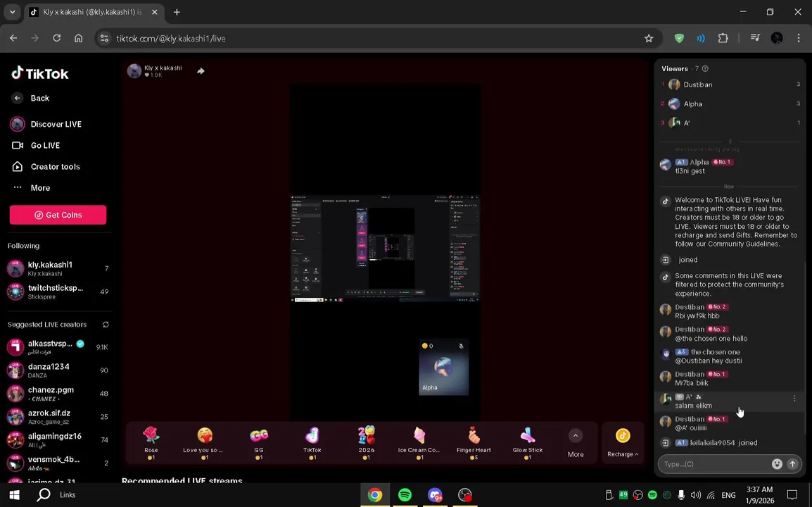Image resolution: width=812 pixels, height=507 pixels.
Task: Open Viewers help question icon
Action: (x=705, y=69)
